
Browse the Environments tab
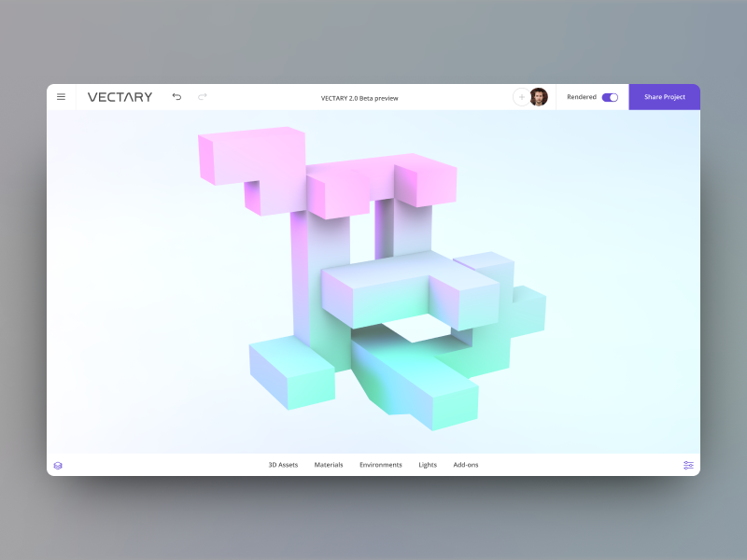pos(381,464)
